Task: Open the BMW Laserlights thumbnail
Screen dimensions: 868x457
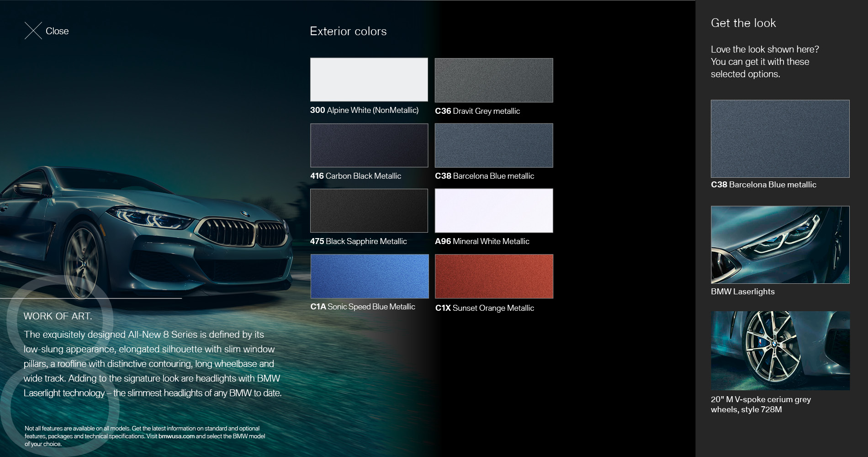Action: click(780, 244)
